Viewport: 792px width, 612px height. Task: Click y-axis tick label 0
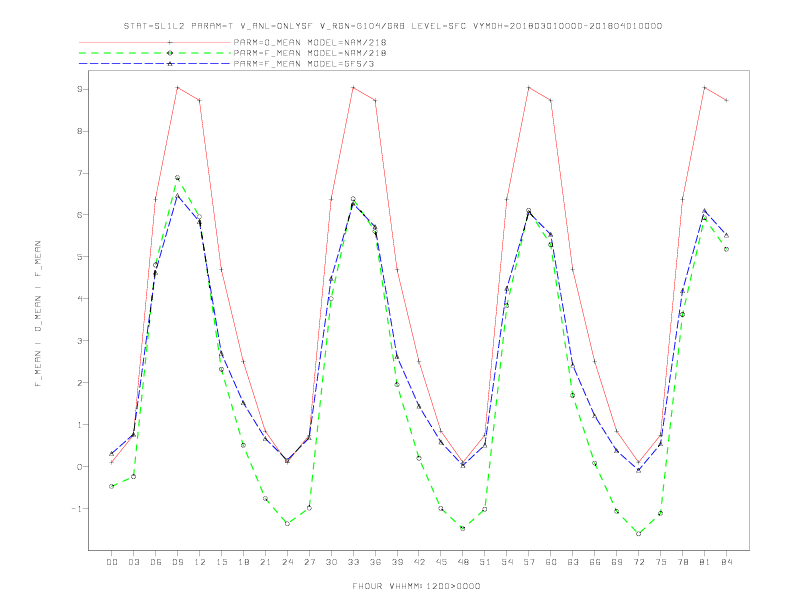[x=79, y=467]
